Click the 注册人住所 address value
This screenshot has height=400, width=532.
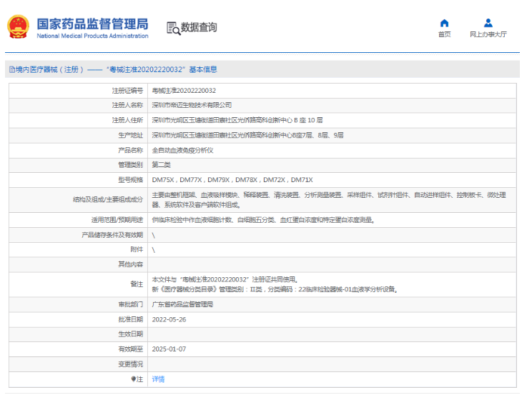pos(237,120)
